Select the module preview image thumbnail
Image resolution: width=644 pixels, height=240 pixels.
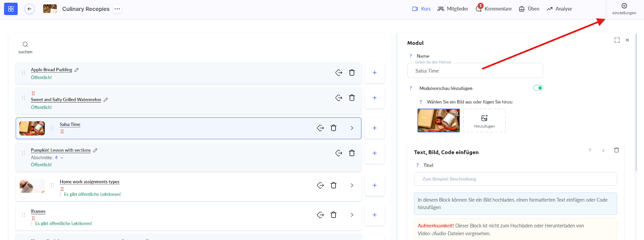tap(438, 121)
